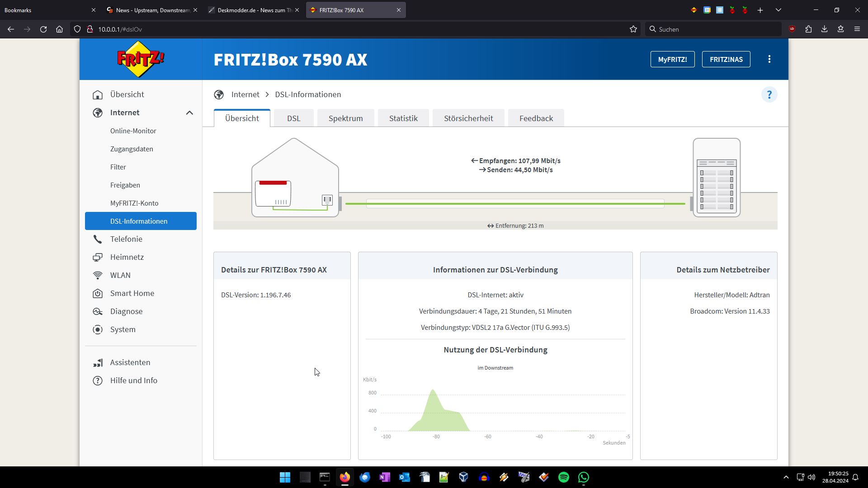Show hidden system tray icons
Screen dimensions: 868x488
click(786, 477)
